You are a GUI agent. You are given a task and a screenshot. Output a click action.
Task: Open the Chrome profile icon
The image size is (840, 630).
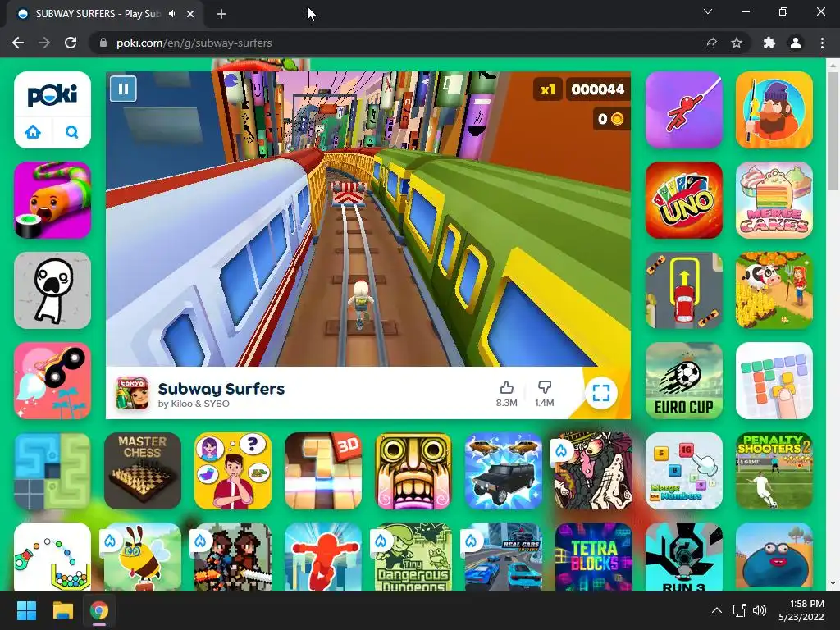(796, 43)
